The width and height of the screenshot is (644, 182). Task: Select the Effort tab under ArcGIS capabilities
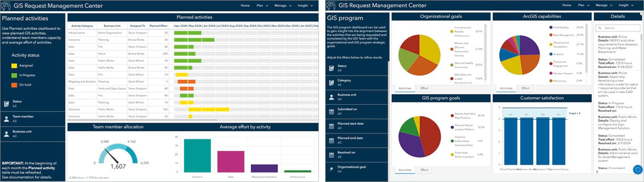[525, 88]
